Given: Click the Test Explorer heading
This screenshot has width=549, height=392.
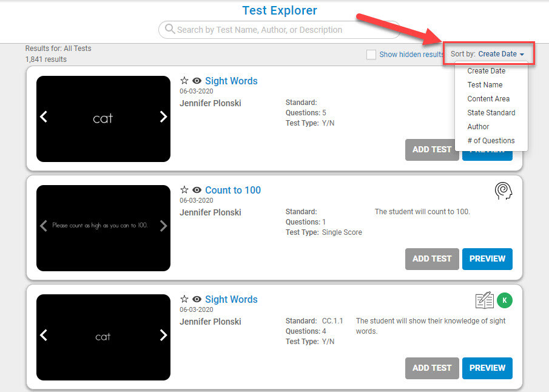Looking at the screenshot, I should [280, 10].
